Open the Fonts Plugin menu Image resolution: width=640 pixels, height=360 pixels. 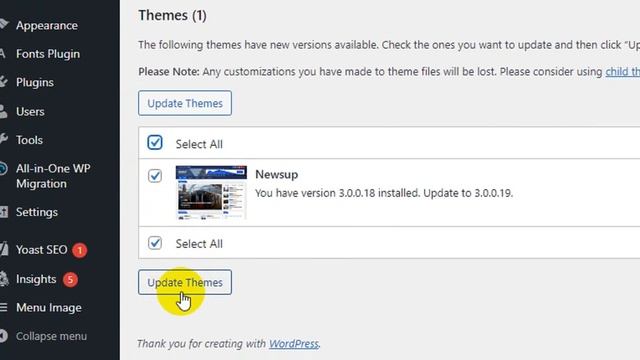(x=48, y=54)
